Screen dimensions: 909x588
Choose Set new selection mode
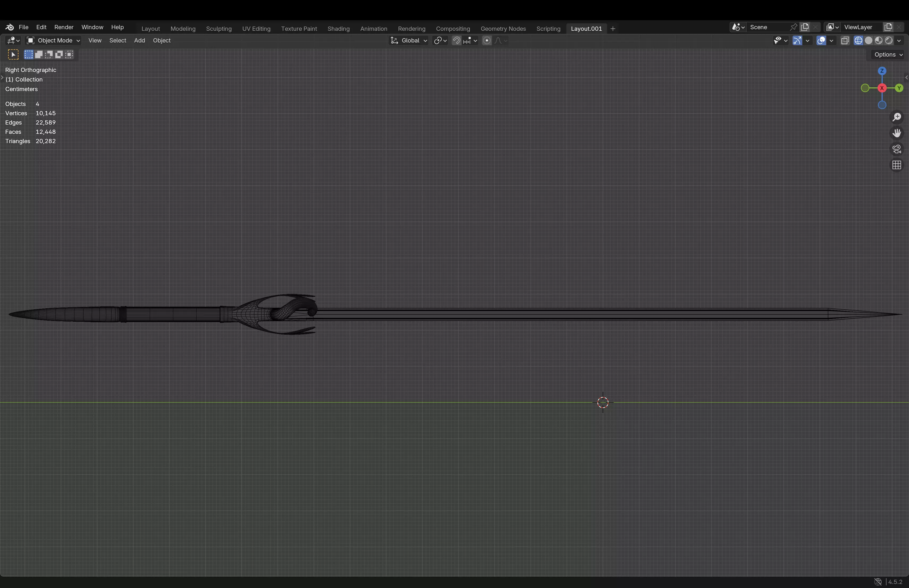[x=29, y=54]
